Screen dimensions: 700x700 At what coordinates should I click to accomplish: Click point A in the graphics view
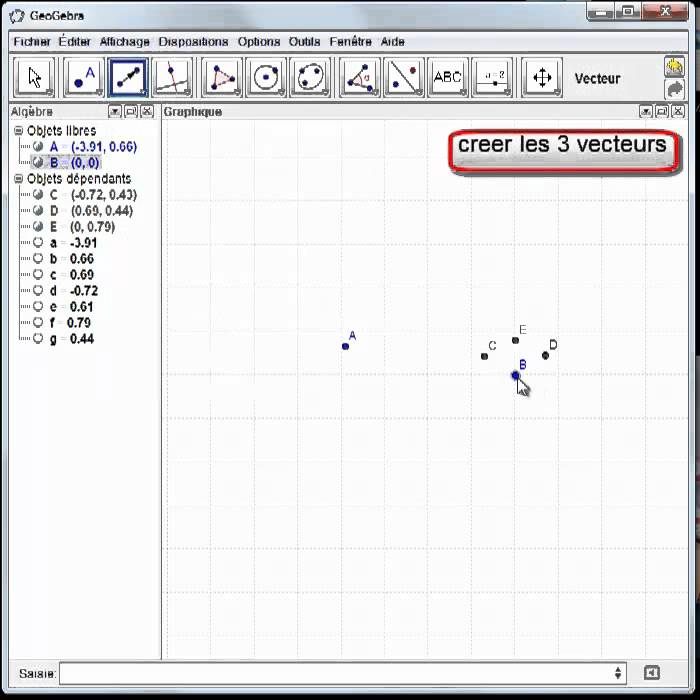click(x=345, y=346)
